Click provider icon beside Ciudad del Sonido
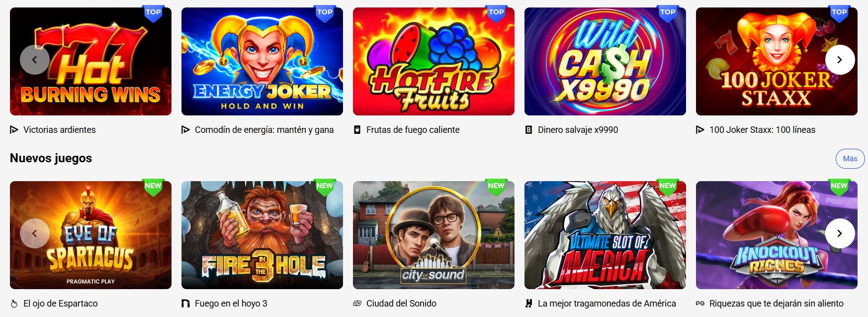This screenshot has height=317, width=868. pos(357,304)
